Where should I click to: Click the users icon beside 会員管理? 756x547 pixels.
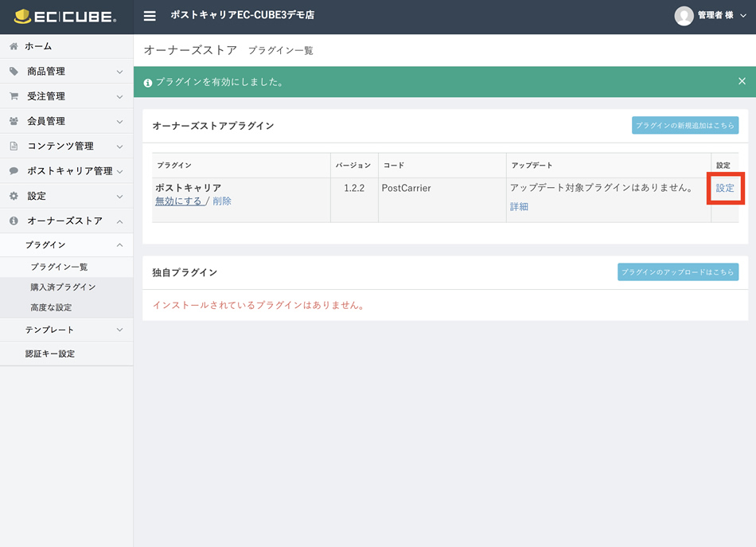tap(14, 121)
